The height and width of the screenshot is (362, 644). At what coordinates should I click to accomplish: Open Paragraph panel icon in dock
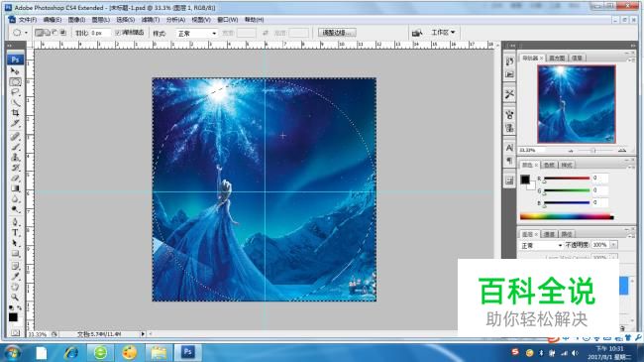coord(509,161)
